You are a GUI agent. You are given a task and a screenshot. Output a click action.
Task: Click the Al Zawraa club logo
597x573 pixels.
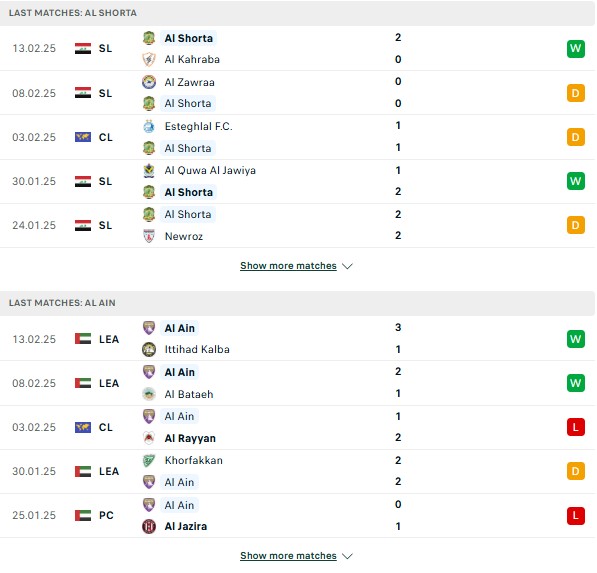coord(148,82)
